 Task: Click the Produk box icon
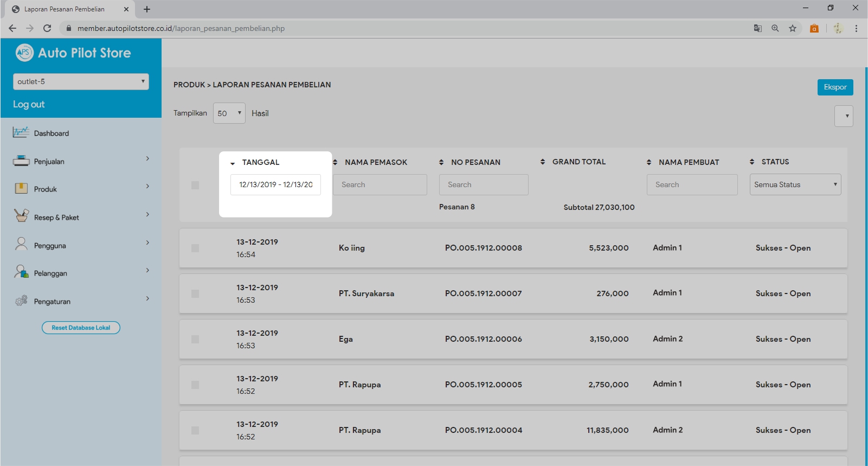(x=21, y=189)
